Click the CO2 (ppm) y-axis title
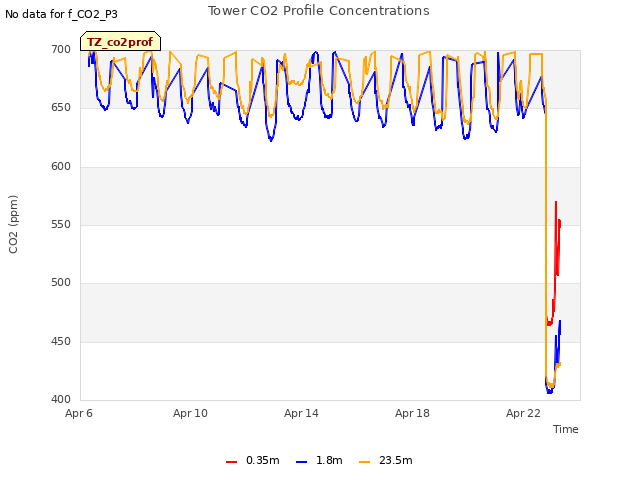 (x=13, y=224)
